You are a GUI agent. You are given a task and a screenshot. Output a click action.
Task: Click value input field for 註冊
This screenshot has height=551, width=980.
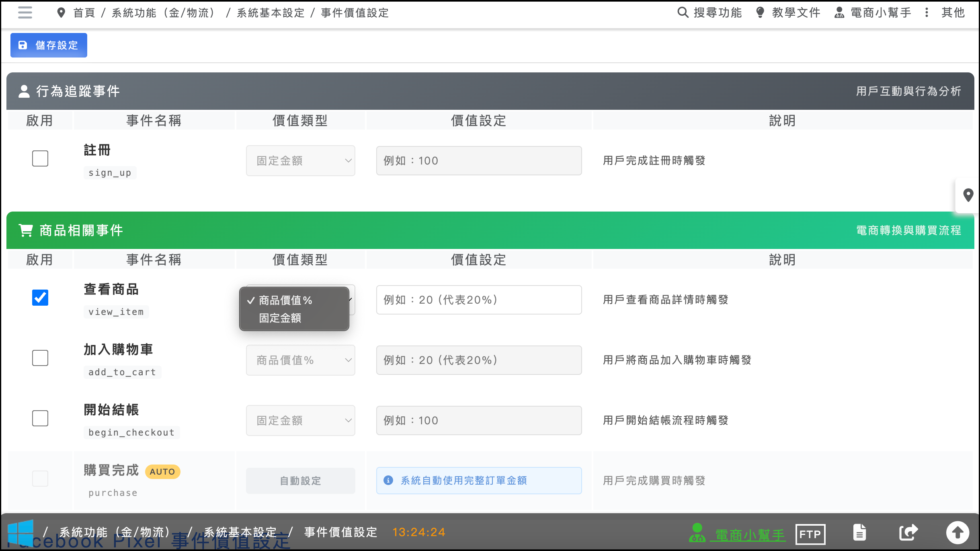[479, 160]
